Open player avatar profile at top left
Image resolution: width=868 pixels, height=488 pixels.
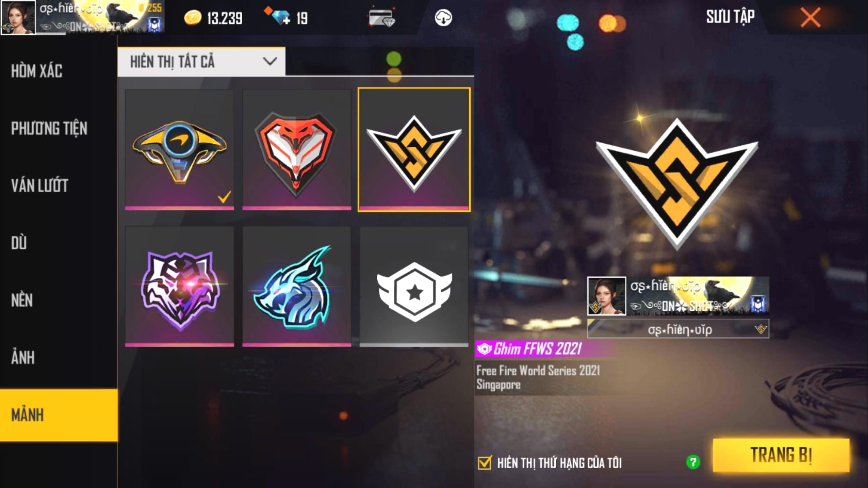pos(18,17)
